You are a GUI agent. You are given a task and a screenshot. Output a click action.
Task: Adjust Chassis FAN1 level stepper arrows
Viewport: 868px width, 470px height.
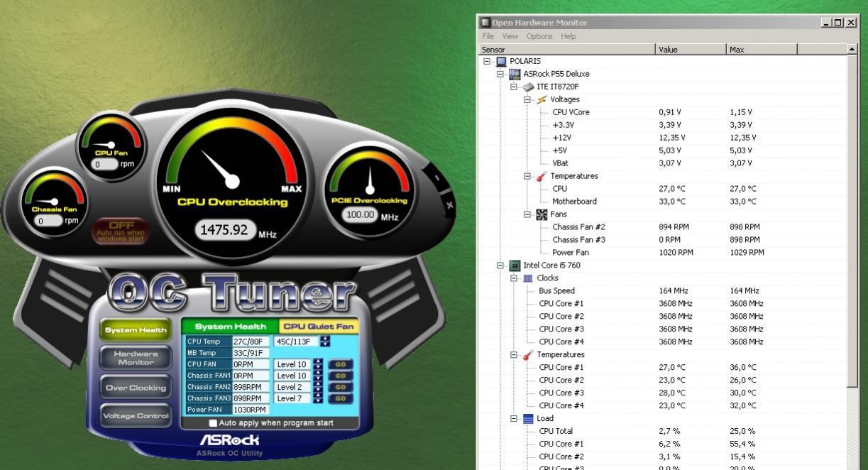pos(317,376)
